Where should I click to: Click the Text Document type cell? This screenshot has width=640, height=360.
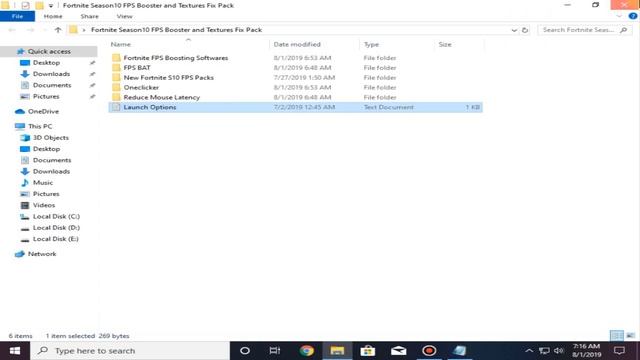tap(389, 107)
